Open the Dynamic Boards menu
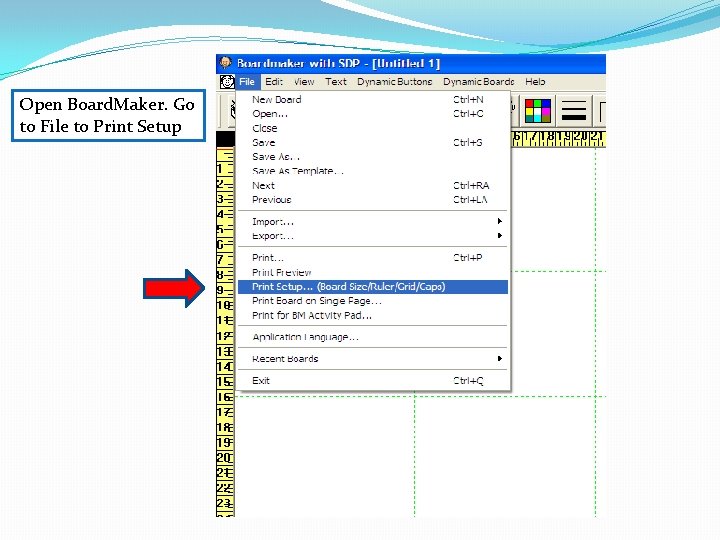 (478, 82)
